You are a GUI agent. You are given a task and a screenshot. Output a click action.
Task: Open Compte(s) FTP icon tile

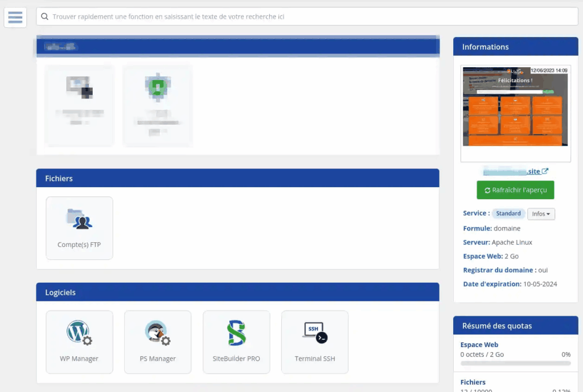pyautogui.click(x=79, y=228)
